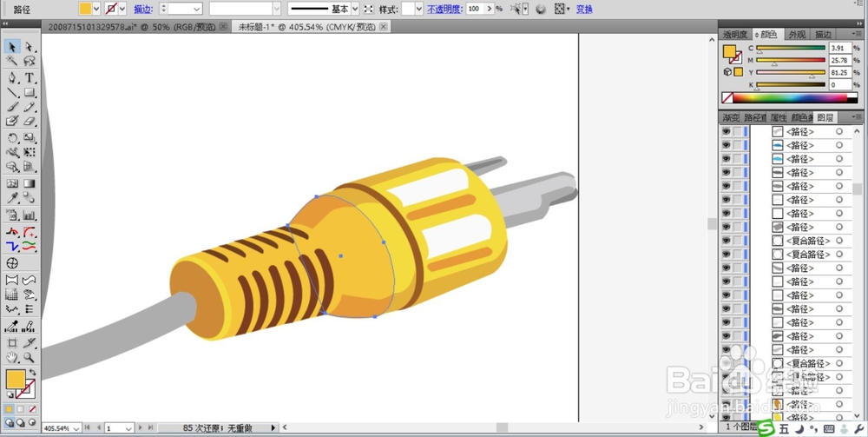The height and width of the screenshot is (437, 868).
Task: Click the 描边 link in control bar
Action: (143, 9)
